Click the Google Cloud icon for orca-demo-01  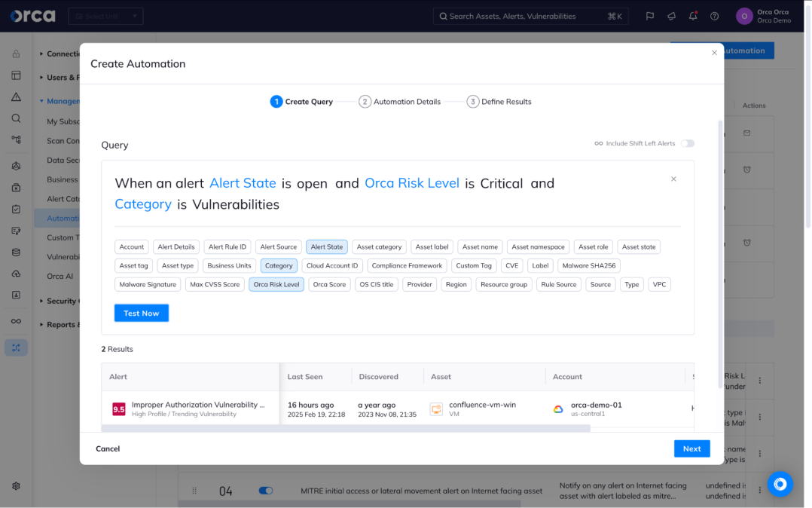coord(558,409)
